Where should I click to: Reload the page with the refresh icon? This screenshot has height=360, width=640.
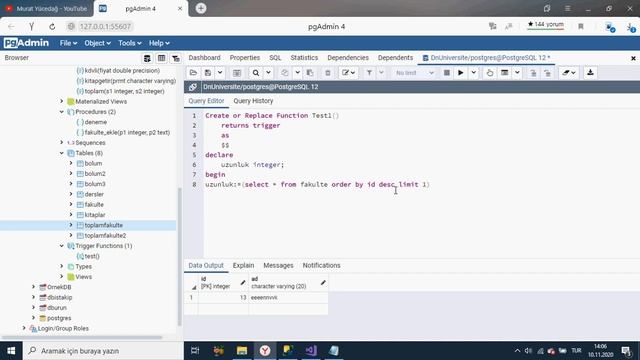pyautogui.click(x=52, y=27)
